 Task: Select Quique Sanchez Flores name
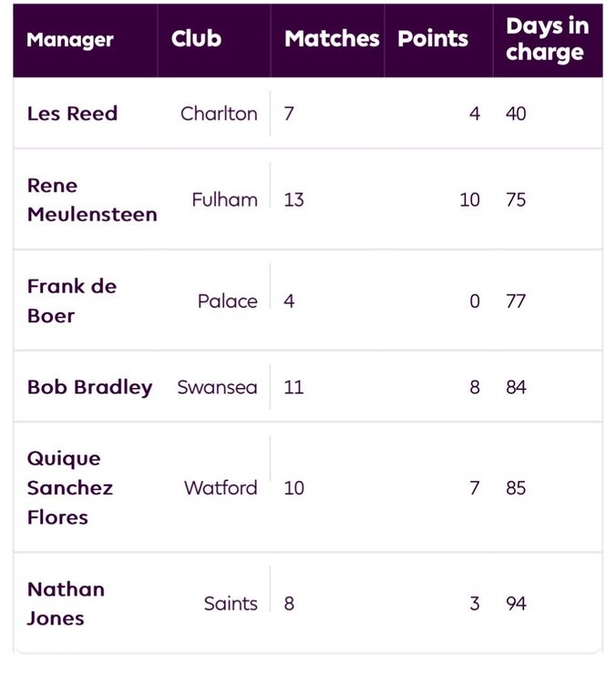[x=70, y=488]
